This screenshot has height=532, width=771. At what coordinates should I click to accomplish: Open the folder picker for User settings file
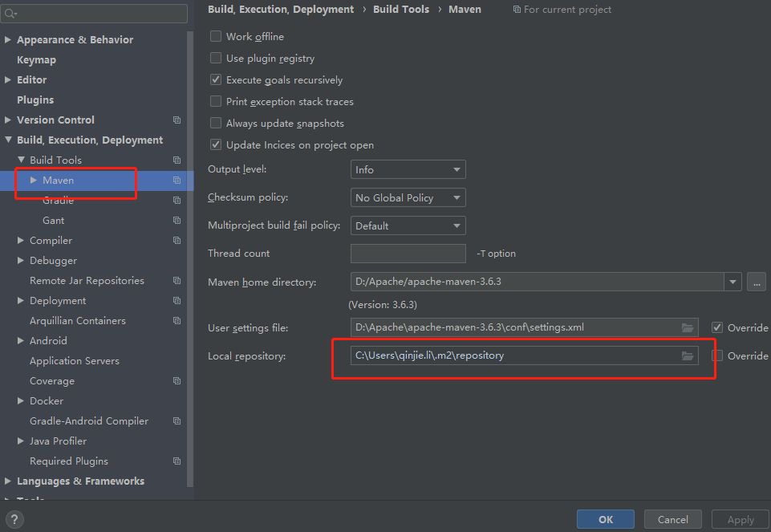[x=688, y=327]
